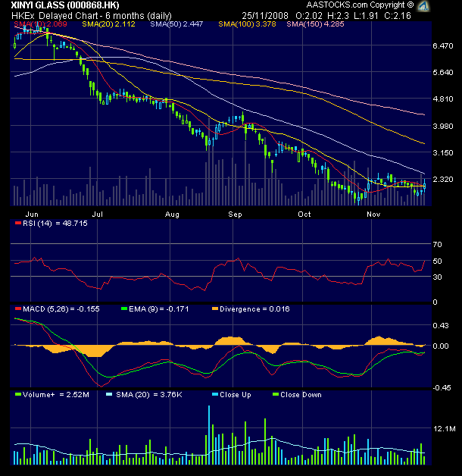Image resolution: width=462 pixels, height=476 pixels.
Task: Click the RSI 50 level label
Action: [x=437, y=261]
